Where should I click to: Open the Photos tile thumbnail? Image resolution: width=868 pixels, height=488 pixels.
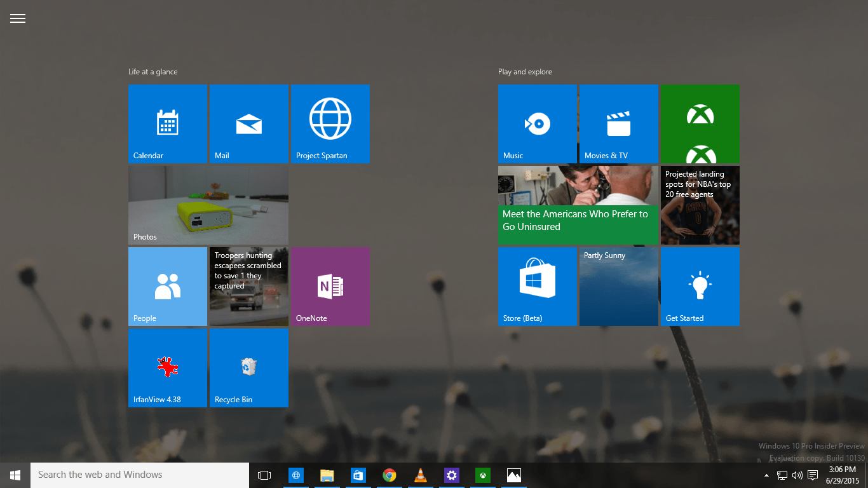tap(208, 205)
